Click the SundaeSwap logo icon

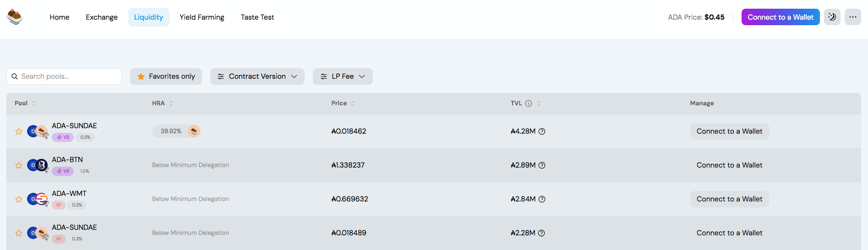tap(15, 17)
